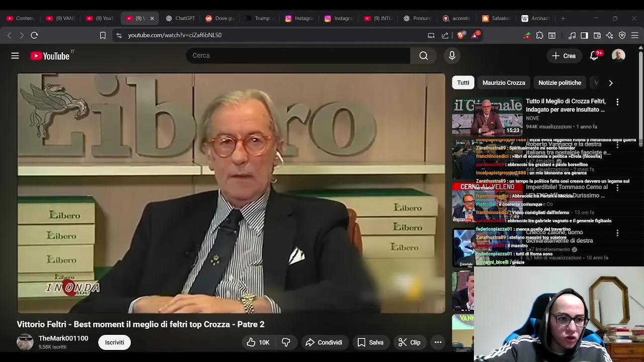The width and height of the screenshot is (644, 362).
Task: Filter by Maurizio Crozza chip
Action: pyautogui.click(x=504, y=82)
